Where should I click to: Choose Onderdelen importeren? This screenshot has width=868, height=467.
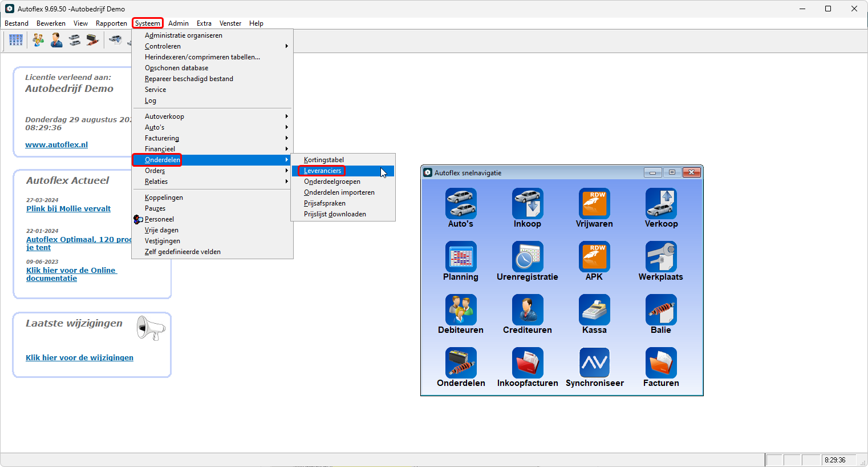coord(343,192)
